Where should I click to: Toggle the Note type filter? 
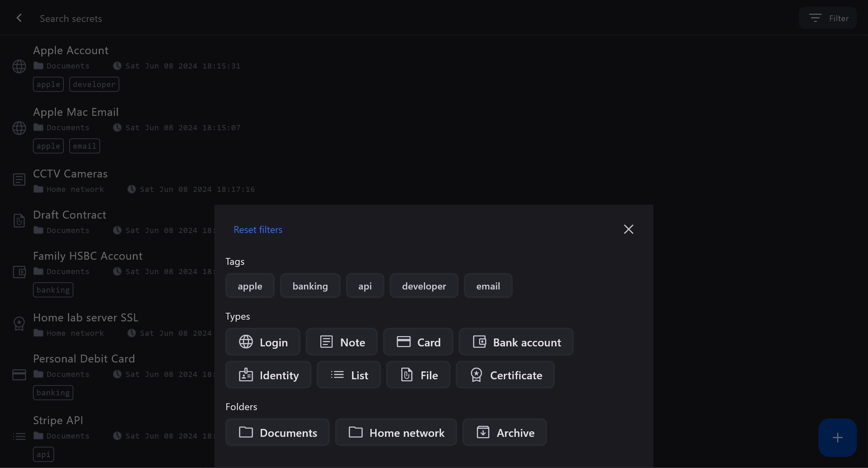coord(342,342)
